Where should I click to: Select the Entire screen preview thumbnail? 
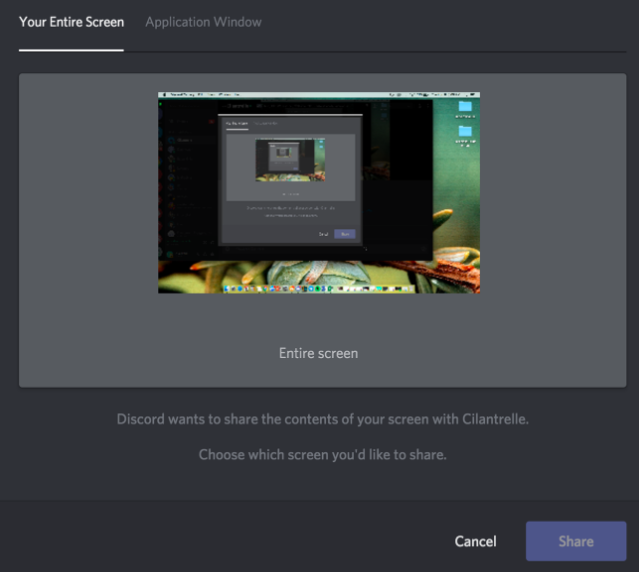[x=319, y=192]
